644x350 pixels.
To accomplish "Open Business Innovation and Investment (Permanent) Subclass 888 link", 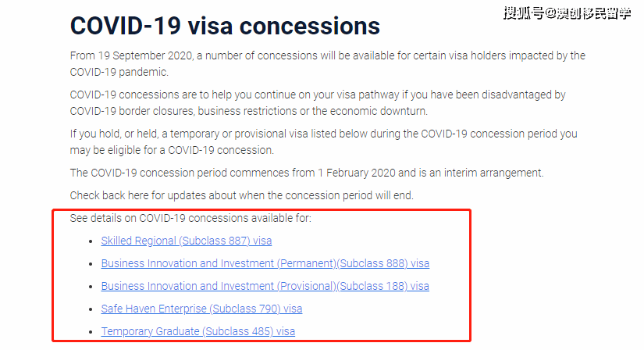I will tap(265, 263).
